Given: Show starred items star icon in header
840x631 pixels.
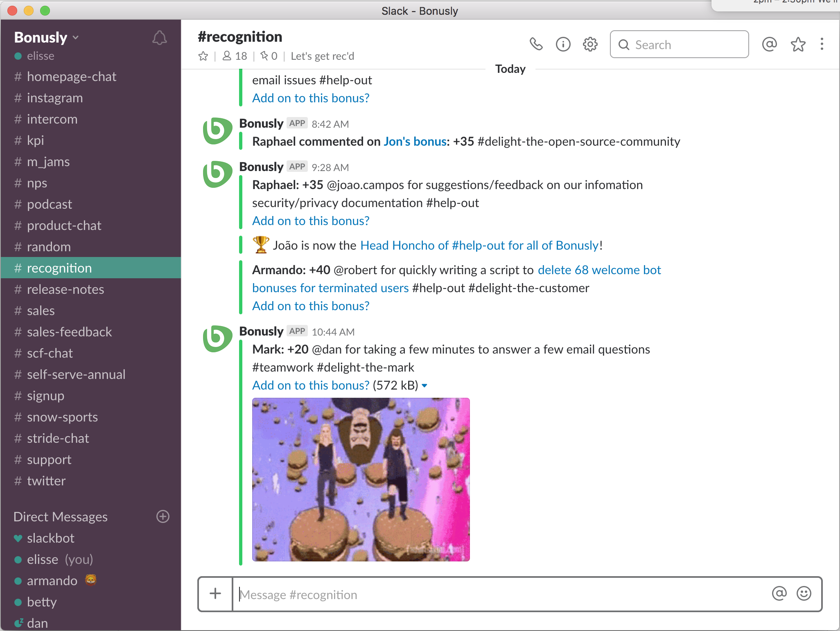Looking at the screenshot, I should (x=798, y=44).
